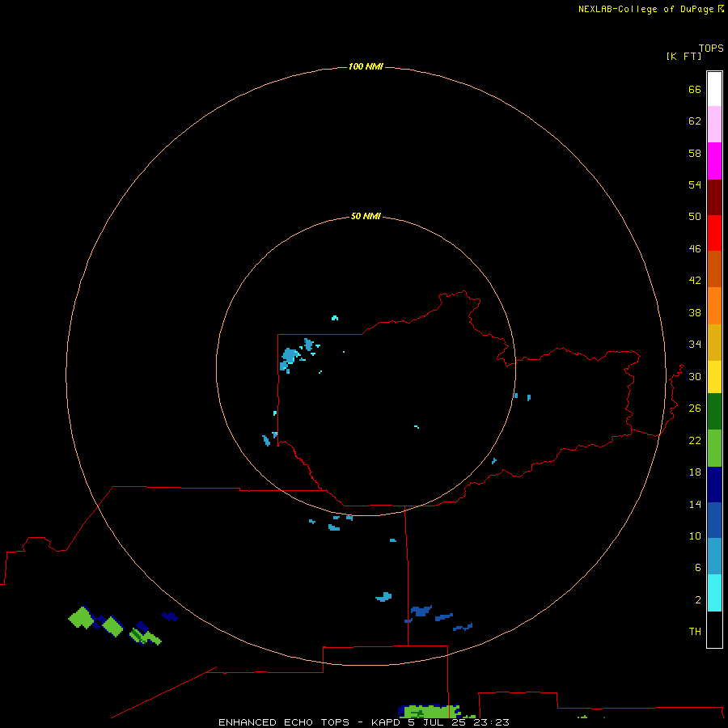Click the '18' legend value label

695,472
